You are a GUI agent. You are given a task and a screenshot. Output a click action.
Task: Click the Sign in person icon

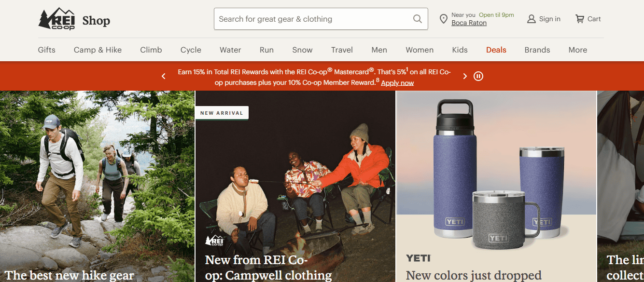532,19
